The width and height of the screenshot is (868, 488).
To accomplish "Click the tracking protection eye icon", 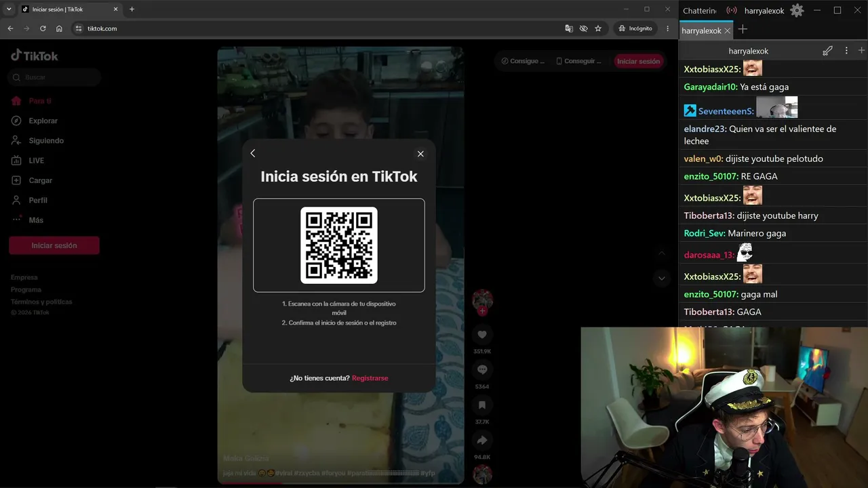I will [583, 28].
